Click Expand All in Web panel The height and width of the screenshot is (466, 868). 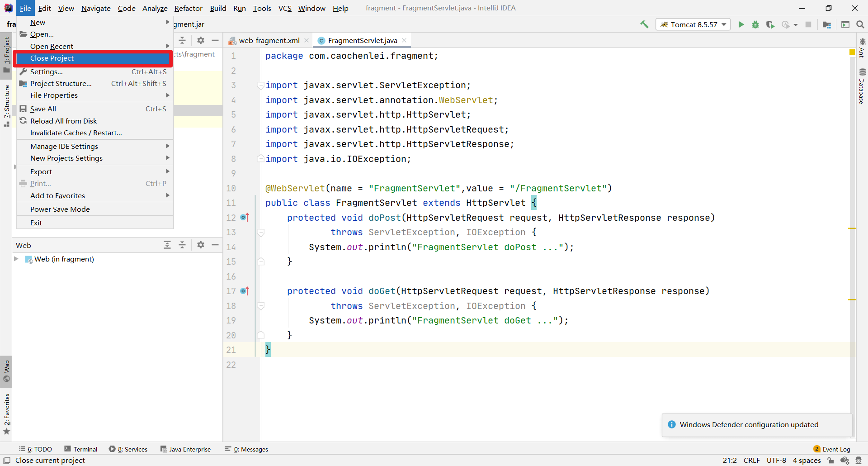pos(167,245)
